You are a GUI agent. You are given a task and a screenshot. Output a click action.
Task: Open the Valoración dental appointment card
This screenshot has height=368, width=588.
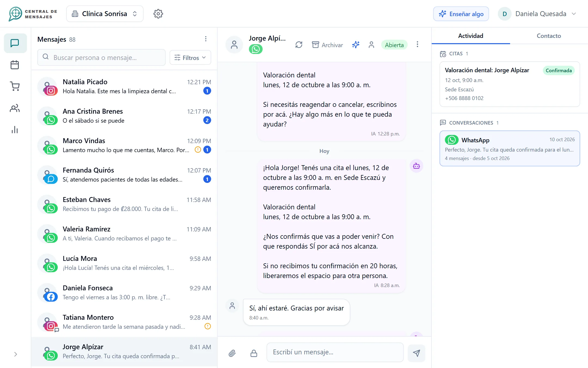(x=510, y=84)
